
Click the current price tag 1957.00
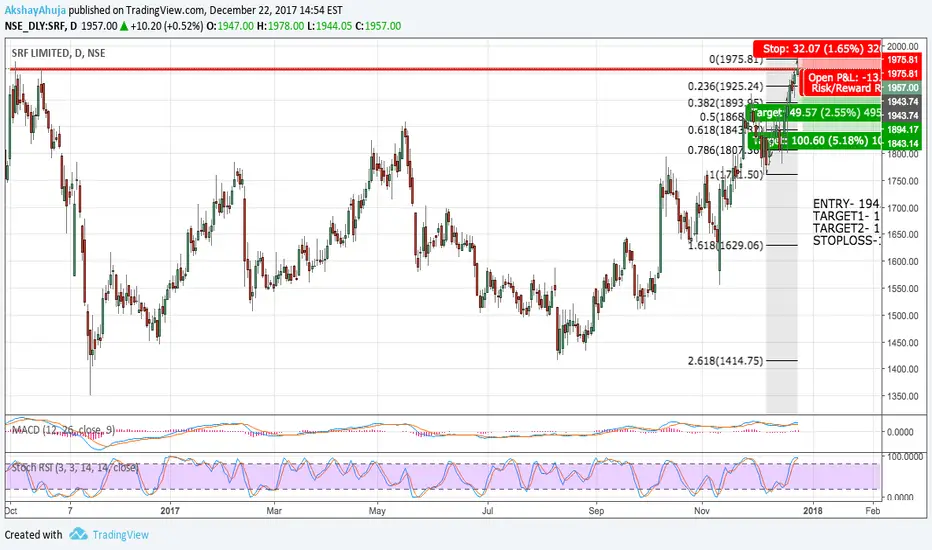pyautogui.click(x=902, y=87)
